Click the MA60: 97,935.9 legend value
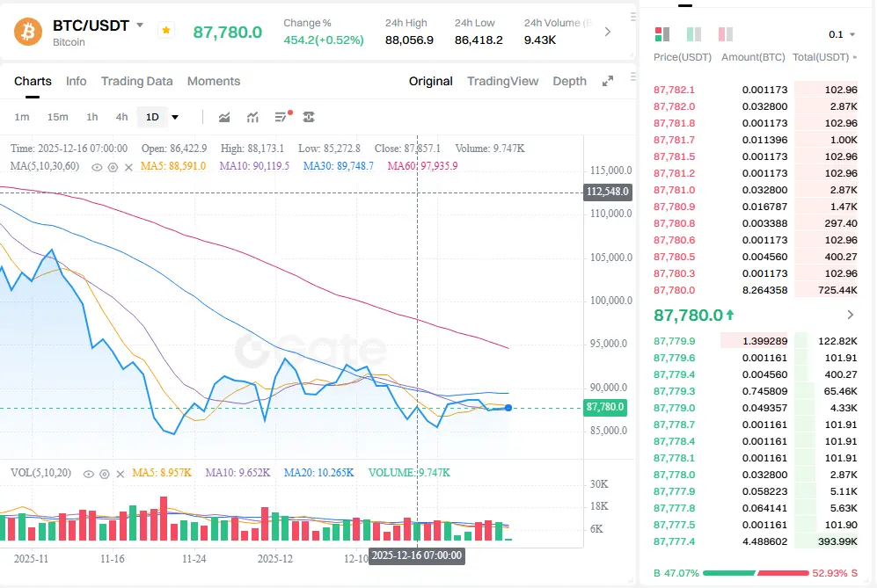This screenshot has width=877, height=588. coord(422,166)
